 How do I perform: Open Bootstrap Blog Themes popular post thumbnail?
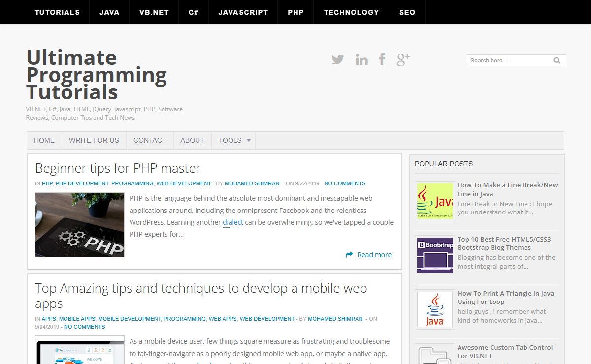(x=435, y=255)
